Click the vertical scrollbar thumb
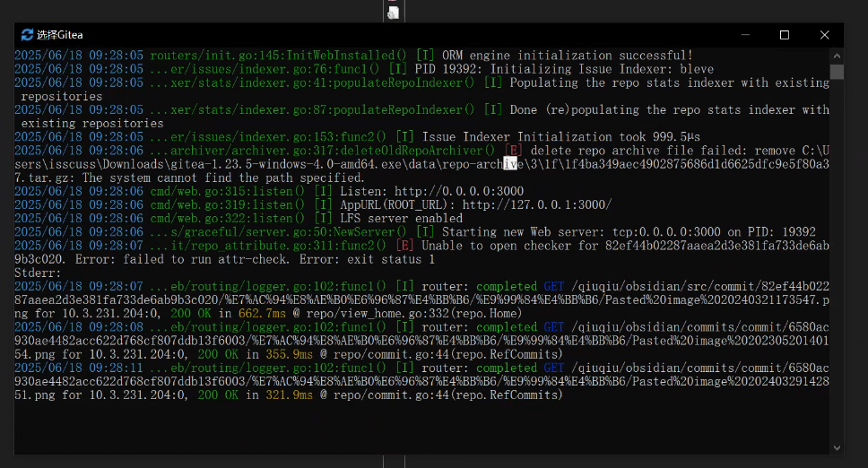This screenshot has width=868, height=468. coord(837,72)
